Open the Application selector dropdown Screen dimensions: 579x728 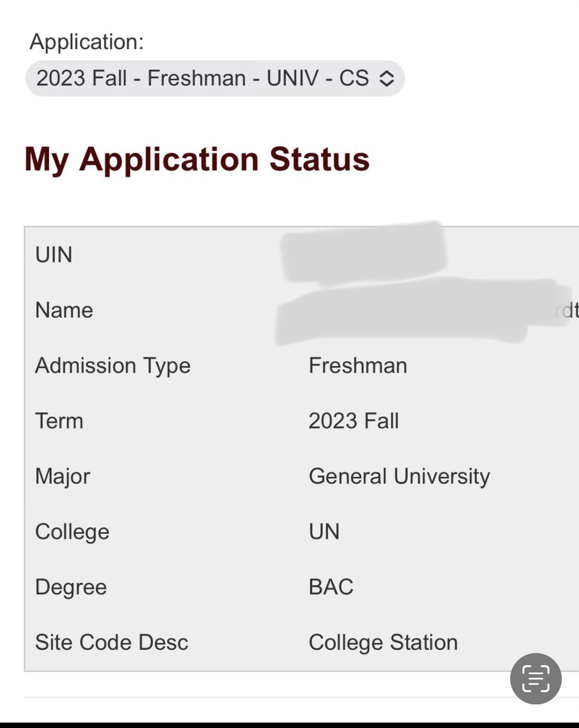tap(215, 78)
